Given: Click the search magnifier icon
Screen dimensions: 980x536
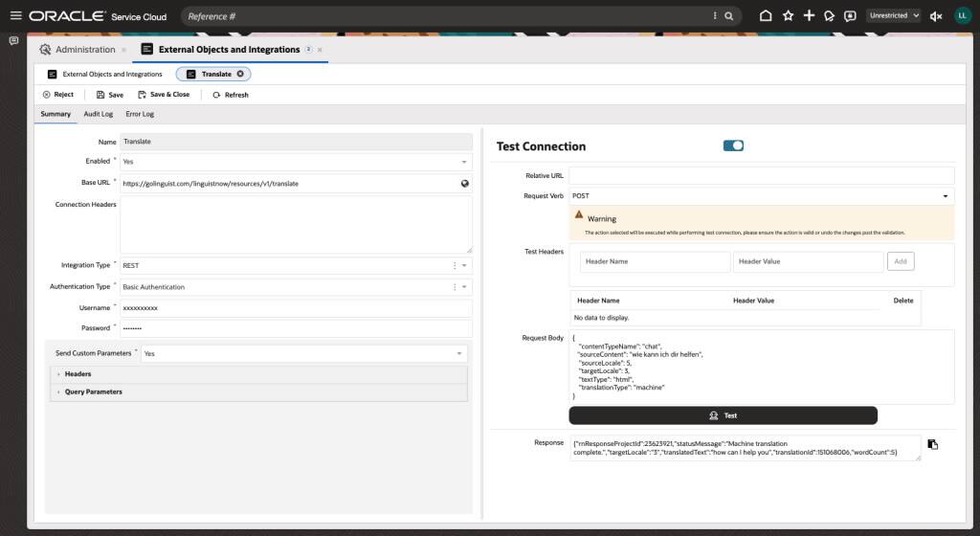Looking at the screenshot, I should pos(728,16).
